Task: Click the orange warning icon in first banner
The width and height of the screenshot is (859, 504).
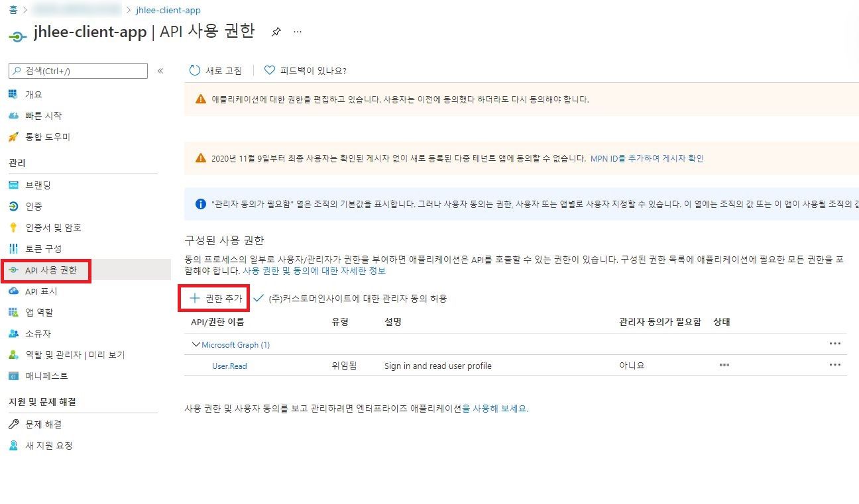Action: click(201, 99)
